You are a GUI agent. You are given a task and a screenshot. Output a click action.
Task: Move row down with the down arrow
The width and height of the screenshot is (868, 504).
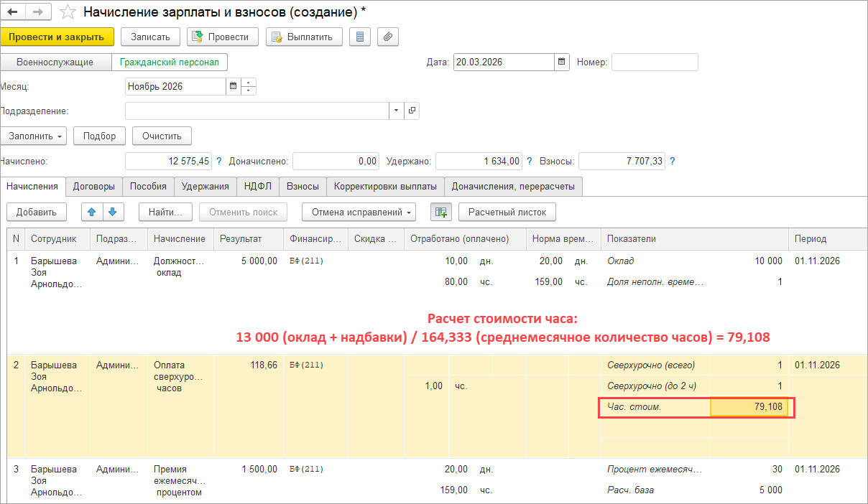(x=114, y=212)
